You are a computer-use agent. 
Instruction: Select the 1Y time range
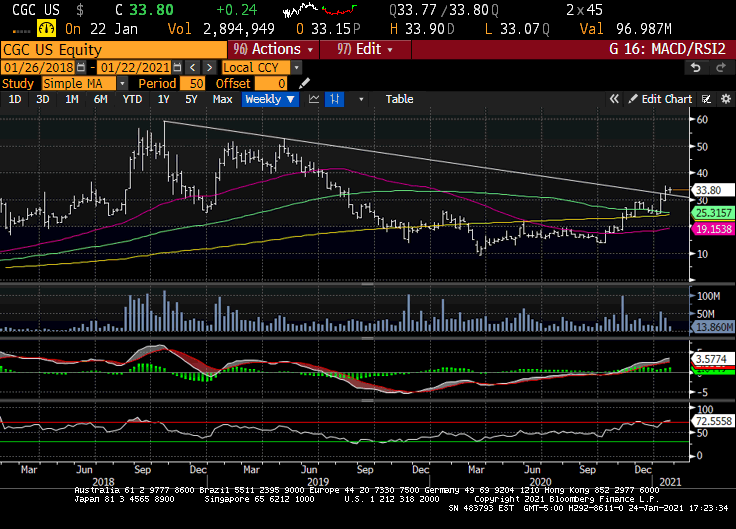[163, 99]
